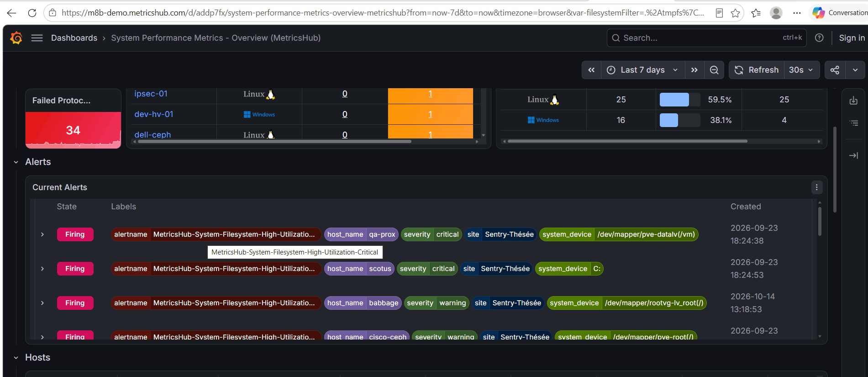This screenshot has width=868, height=377.
Task: Open the Last 7 days time picker
Action: pos(642,70)
